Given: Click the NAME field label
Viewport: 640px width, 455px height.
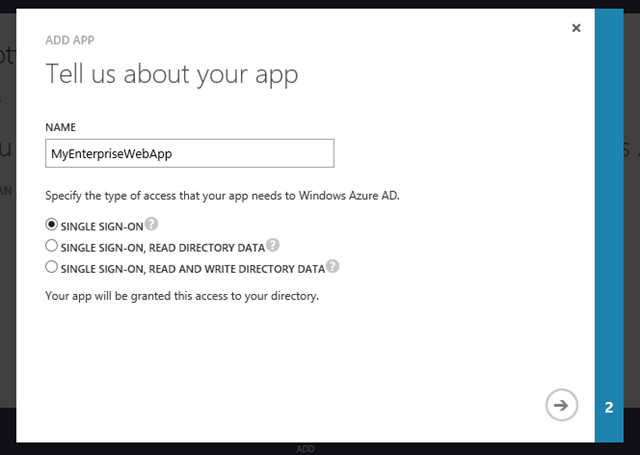Looking at the screenshot, I should [60, 127].
